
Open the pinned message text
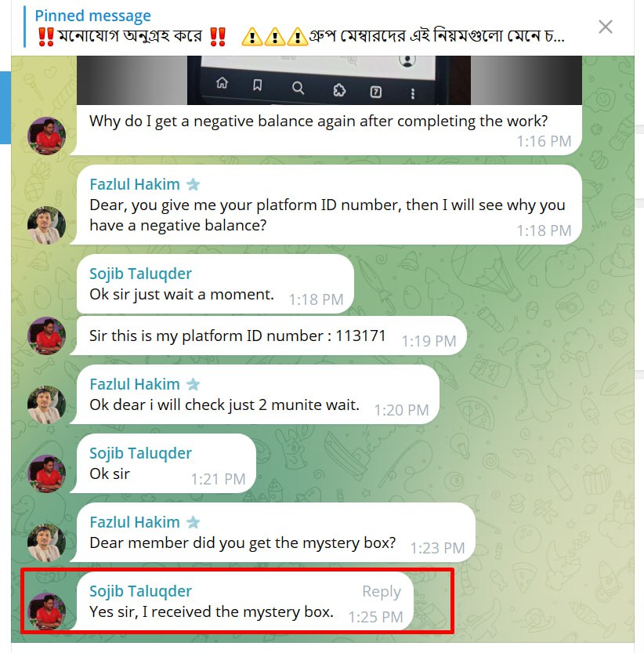tap(300, 36)
